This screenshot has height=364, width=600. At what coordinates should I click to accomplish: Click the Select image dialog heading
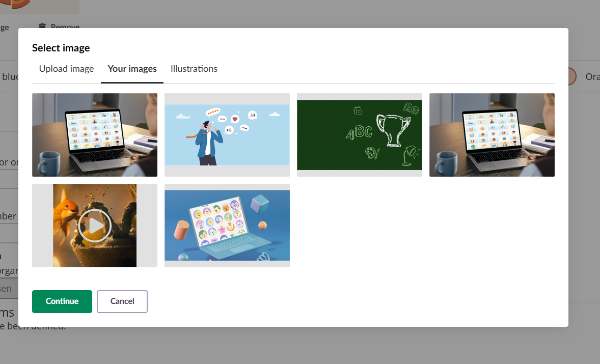[x=61, y=48]
